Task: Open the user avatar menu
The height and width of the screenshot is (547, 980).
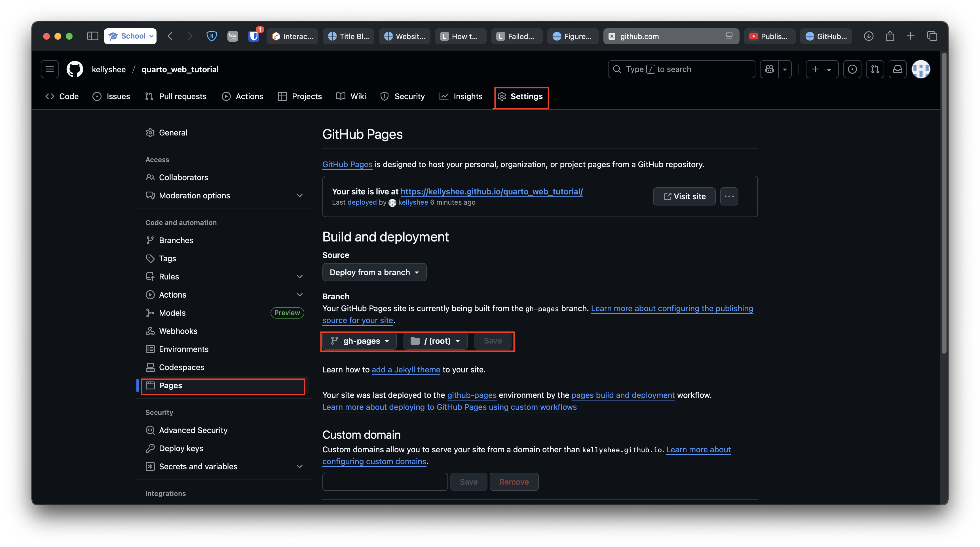Action: [x=921, y=69]
